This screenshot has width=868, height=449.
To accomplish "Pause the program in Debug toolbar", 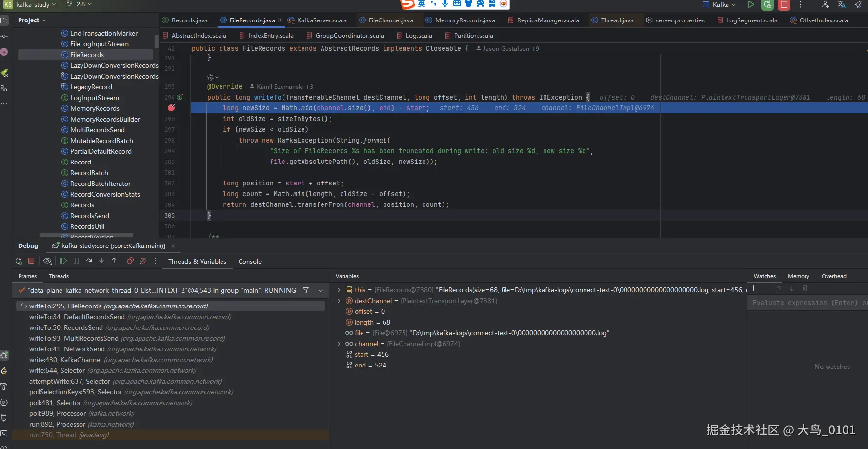I will [76, 261].
